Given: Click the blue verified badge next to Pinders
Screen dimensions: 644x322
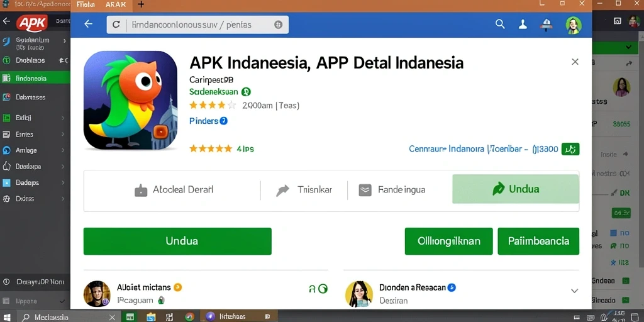Looking at the screenshot, I should (223, 121).
